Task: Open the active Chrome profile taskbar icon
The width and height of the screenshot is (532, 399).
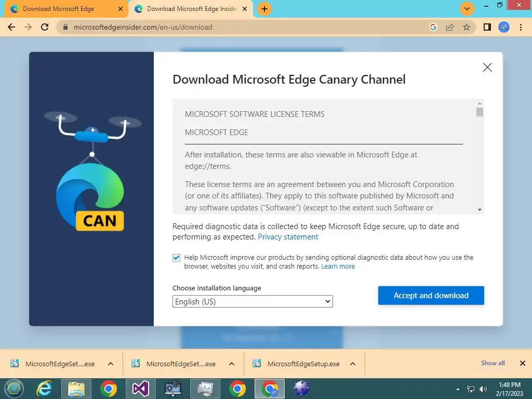Action: (270, 389)
